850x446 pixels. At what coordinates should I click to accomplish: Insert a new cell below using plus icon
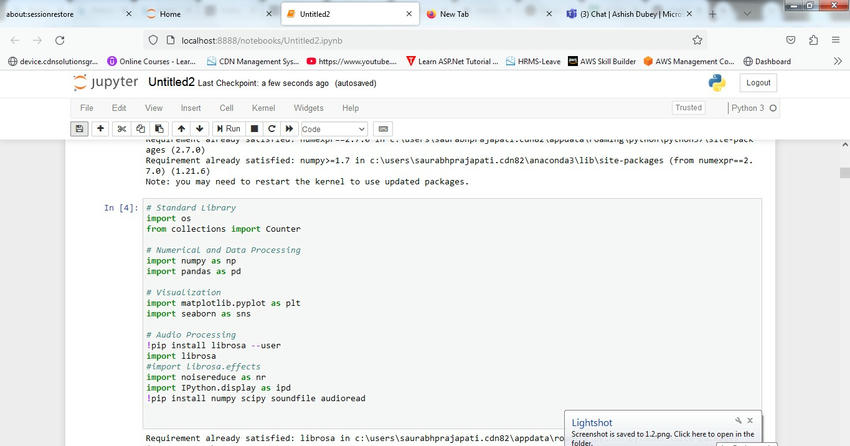point(100,129)
